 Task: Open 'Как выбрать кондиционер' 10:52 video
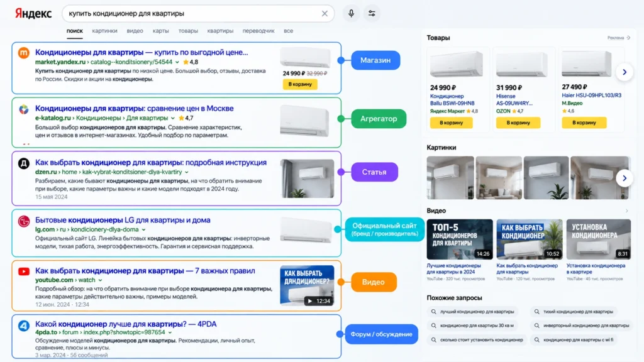click(529, 239)
